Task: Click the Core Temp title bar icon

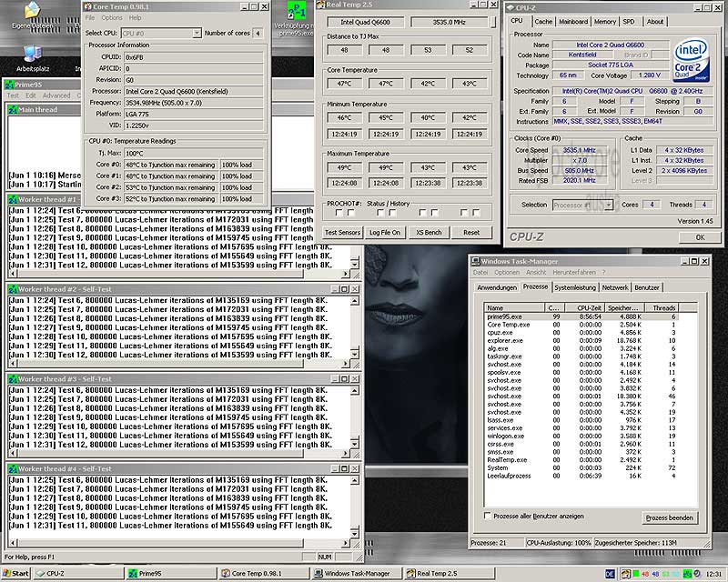Action: pos(87,6)
